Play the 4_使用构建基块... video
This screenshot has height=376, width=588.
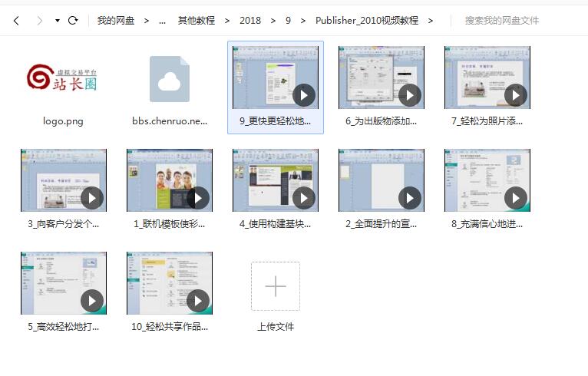point(303,198)
